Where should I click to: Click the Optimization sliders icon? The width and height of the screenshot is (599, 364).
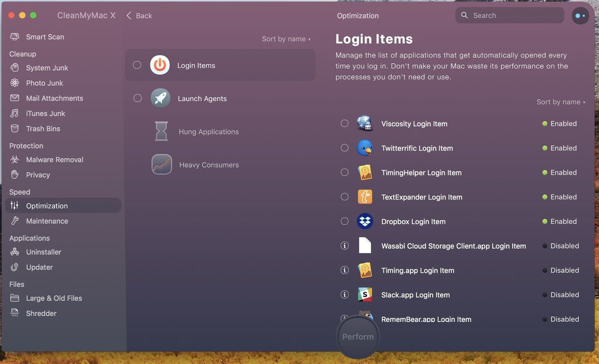[15, 205]
